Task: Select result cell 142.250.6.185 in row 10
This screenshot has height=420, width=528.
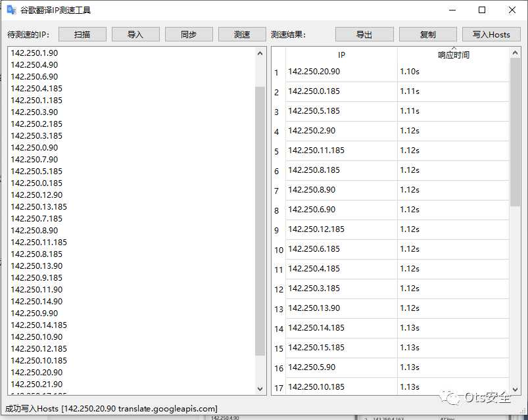Action: click(x=341, y=249)
